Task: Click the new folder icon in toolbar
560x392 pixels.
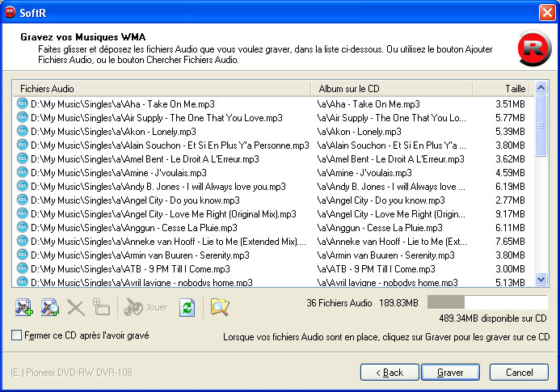Action: (101, 307)
